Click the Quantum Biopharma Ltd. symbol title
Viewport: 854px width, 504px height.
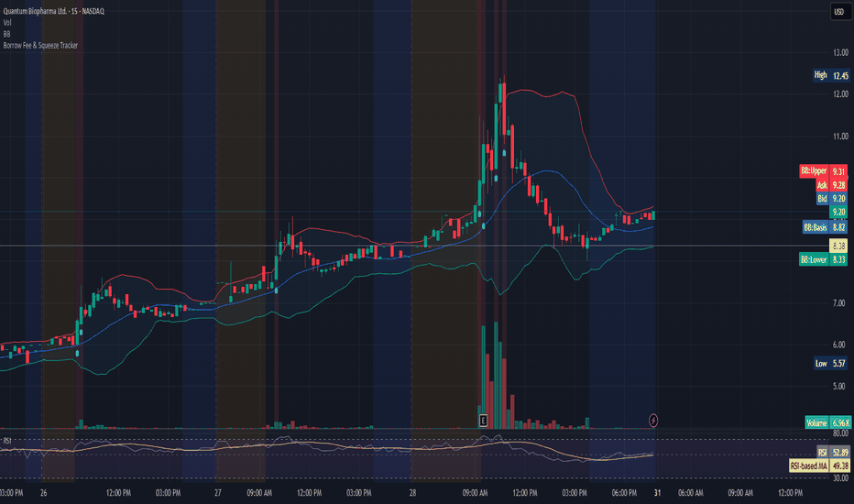pos(53,11)
